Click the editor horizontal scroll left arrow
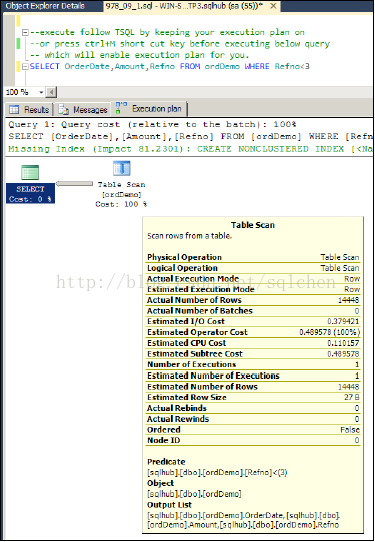 pyautogui.click(x=51, y=92)
